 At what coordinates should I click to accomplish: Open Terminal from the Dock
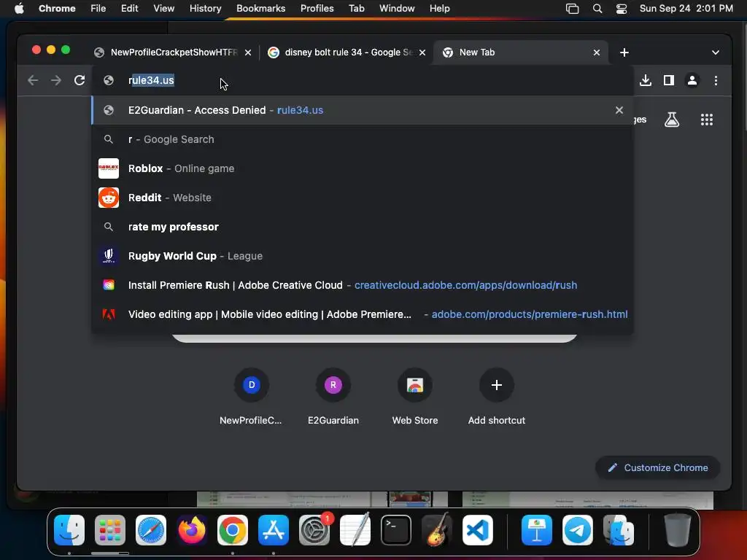click(396, 530)
